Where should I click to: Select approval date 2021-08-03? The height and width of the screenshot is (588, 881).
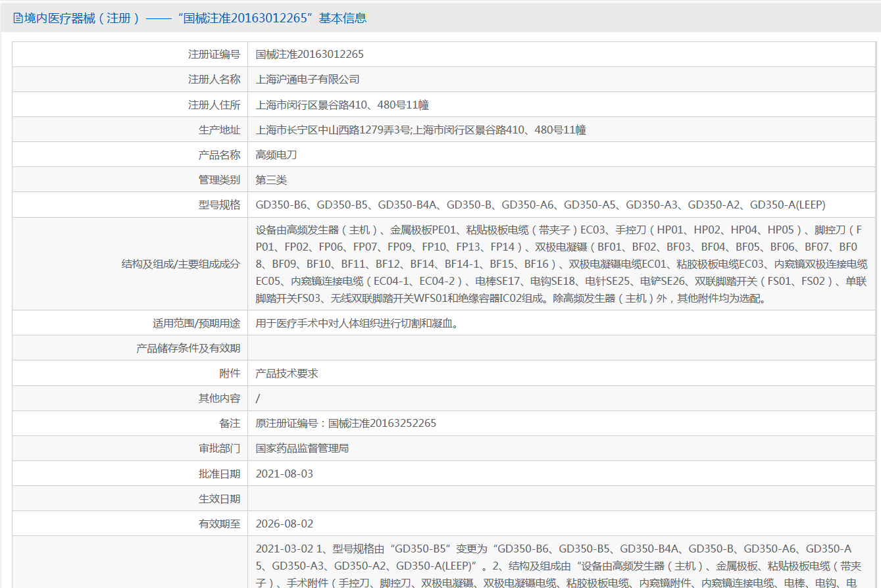pyautogui.click(x=284, y=474)
